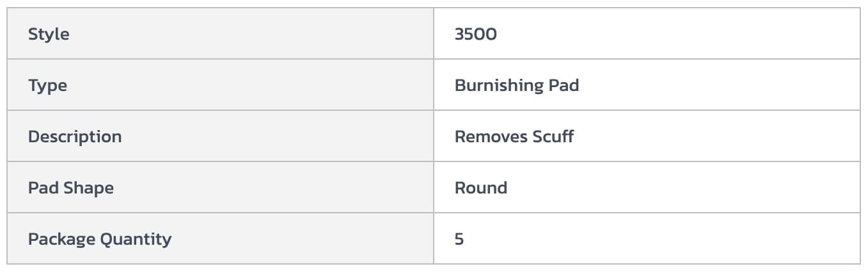This screenshot has width=868, height=271.
Task: Click the Pad Shape label
Action: 70,188
